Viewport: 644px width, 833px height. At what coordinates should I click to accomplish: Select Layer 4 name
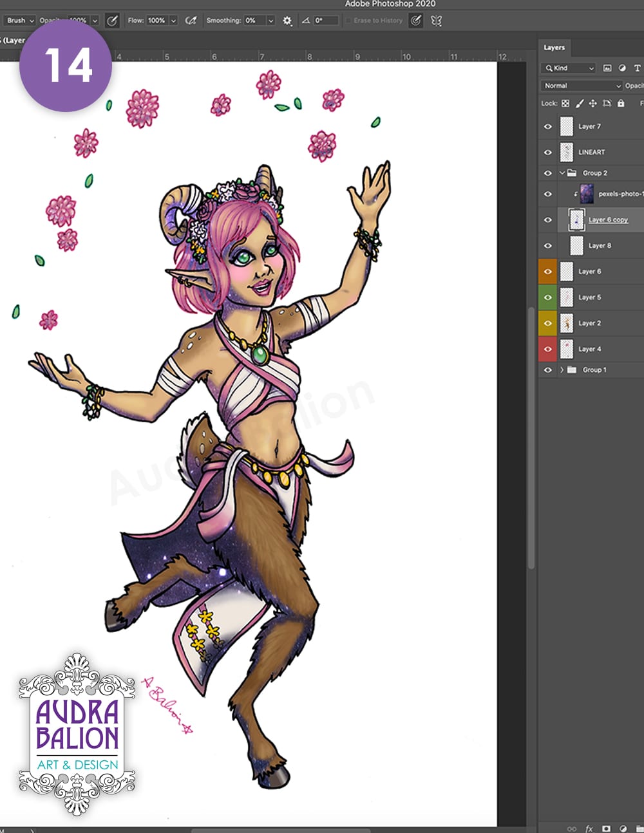(589, 349)
